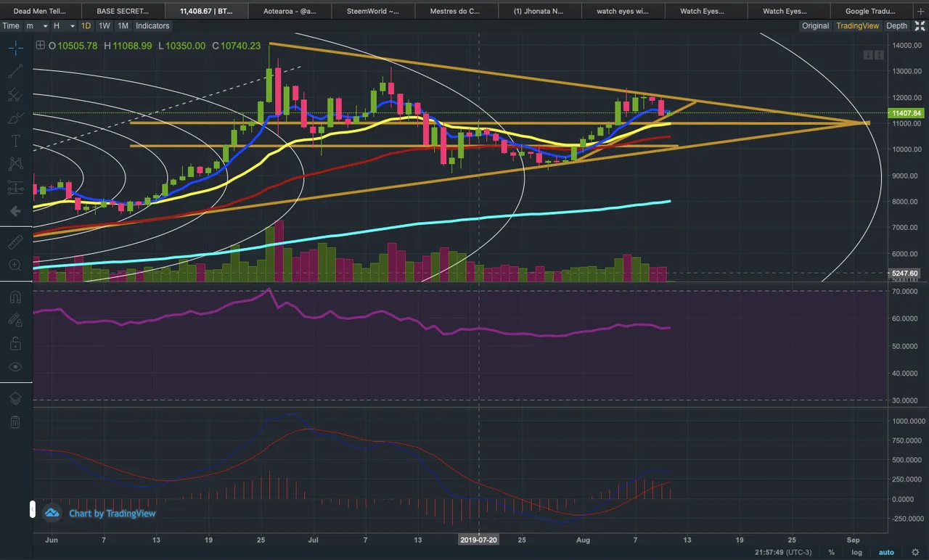Select the Time chart option
The width and height of the screenshot is (929, 560).
[x=11, y=25]
